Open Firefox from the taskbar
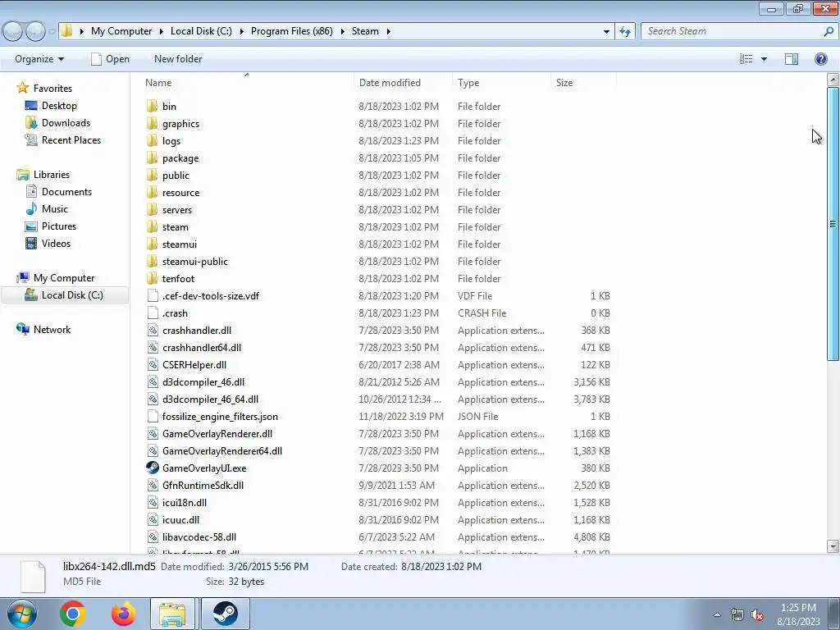Image resolution: width=840 pixels, height=630 pixels. 123,614
